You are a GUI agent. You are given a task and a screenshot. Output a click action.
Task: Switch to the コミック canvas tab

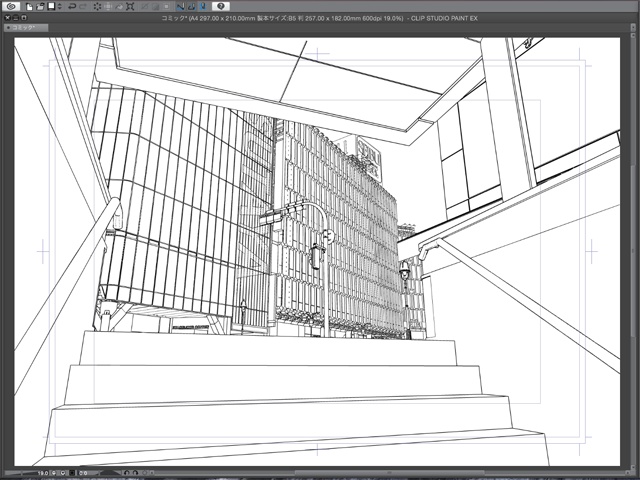pyautogui.click(x=26, y=28)
